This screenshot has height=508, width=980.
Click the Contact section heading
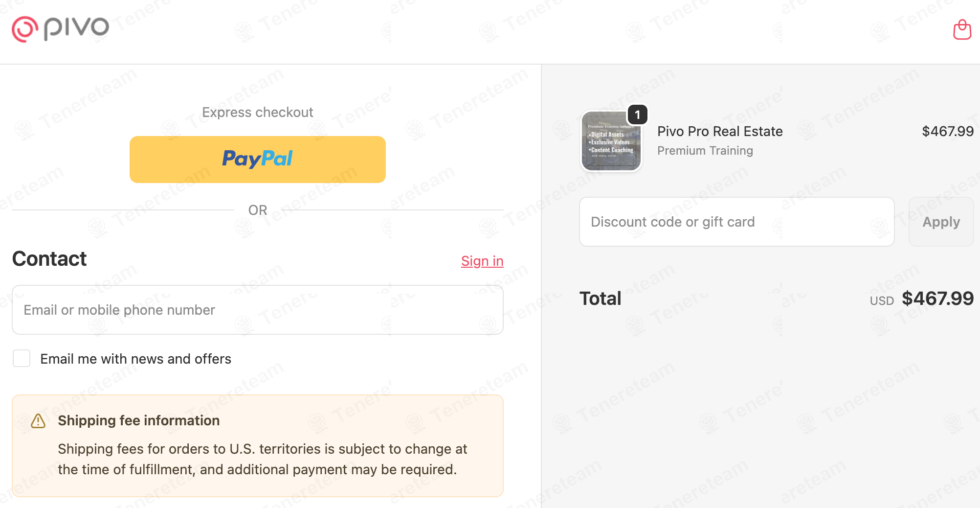(x=49, y=259)
